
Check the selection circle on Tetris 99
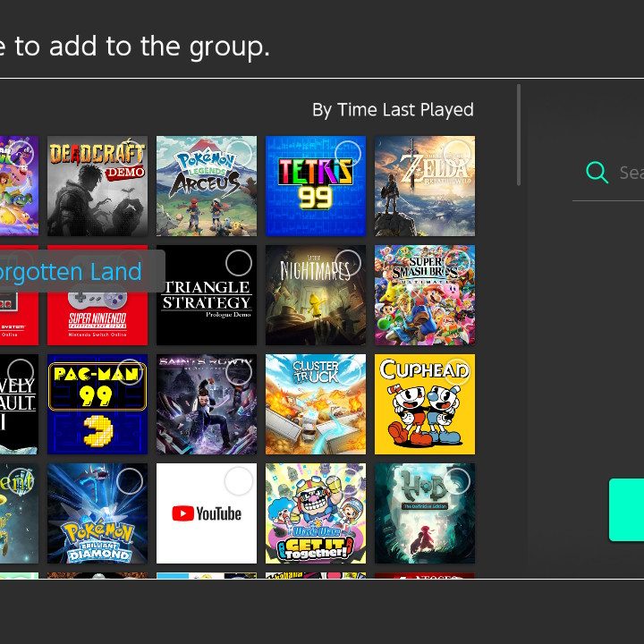point(348,154)
